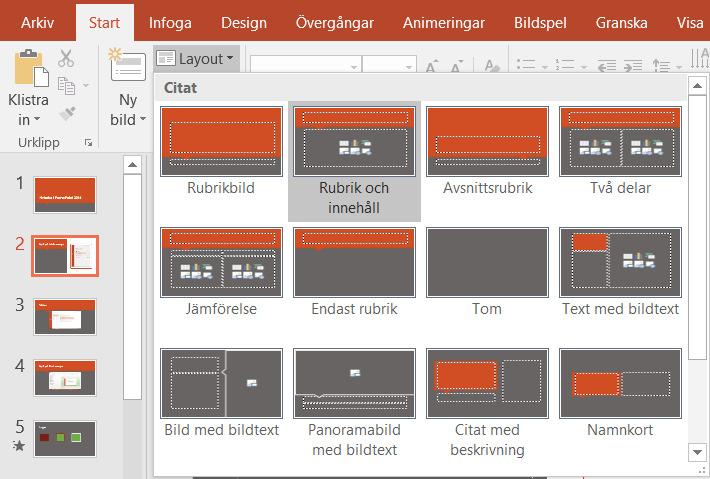Decrease font size with the small A icon

pyautogui.click(x=457, y=66)
